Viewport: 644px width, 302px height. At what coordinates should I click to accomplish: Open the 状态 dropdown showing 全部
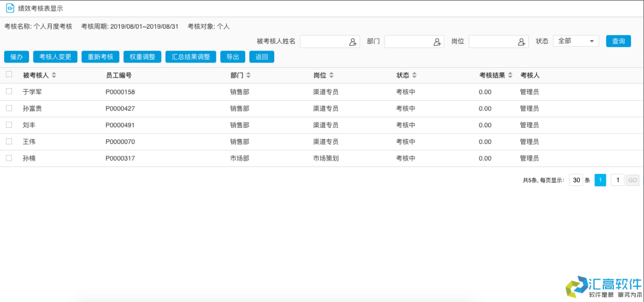point(576,41)
